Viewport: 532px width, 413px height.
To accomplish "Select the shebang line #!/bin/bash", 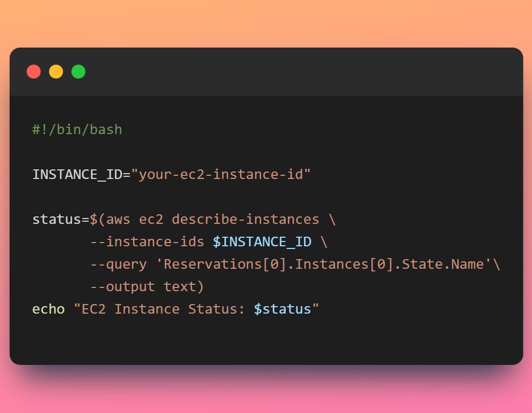I will pyautogui.click(x=76, y=129).
